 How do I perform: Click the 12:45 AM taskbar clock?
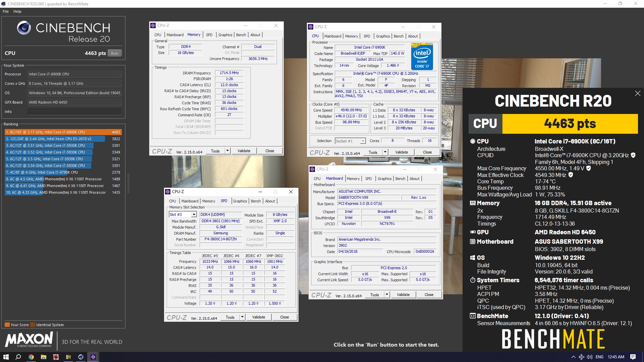[616, 357]
